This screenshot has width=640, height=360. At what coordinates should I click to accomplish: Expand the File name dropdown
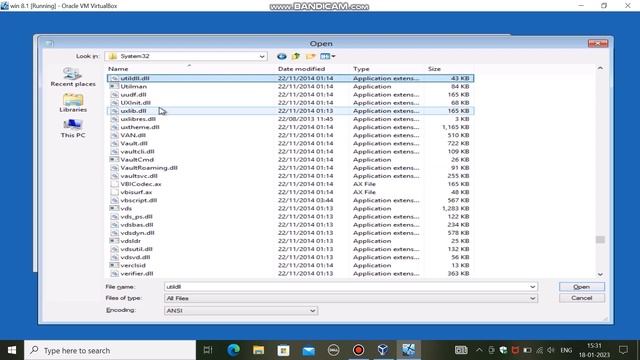[532, 287]
